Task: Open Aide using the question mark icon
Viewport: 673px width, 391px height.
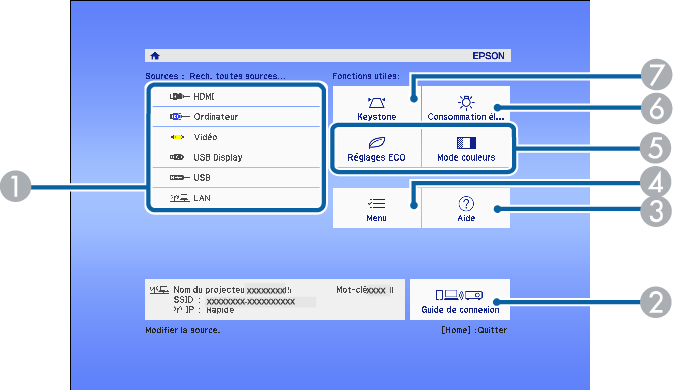Action: click(x=466, y=203)
